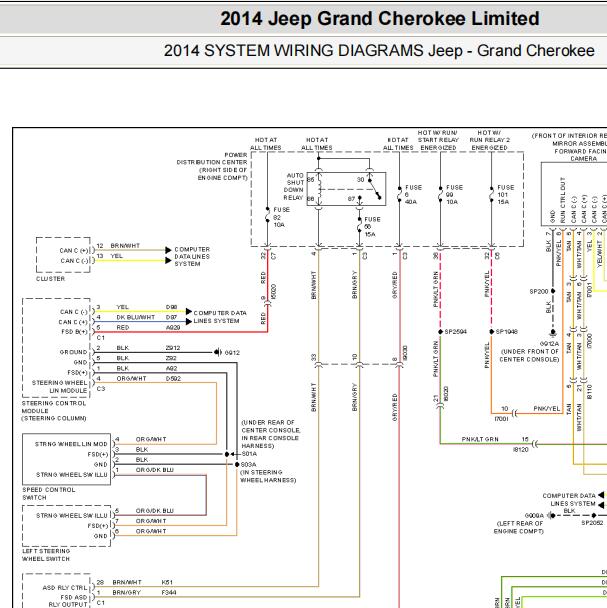The image size is (607, 608).
Task: Click splice label "SP1948"
Action: [x=507, y=332]
